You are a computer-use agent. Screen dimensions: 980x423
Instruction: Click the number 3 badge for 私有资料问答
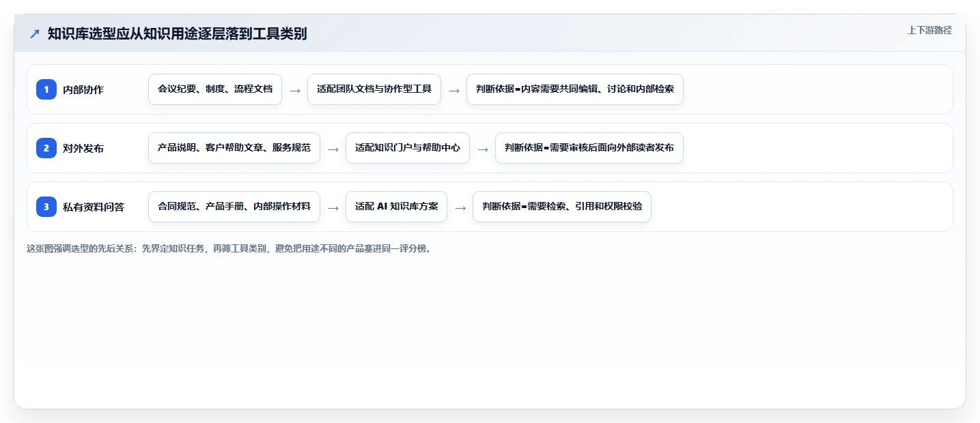pyautogui.click(x=46, y=207)
